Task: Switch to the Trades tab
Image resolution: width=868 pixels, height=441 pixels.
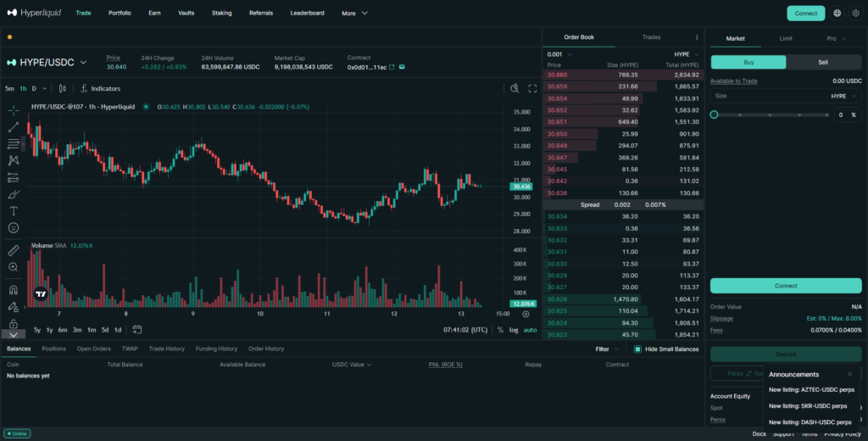Action: 651,37
